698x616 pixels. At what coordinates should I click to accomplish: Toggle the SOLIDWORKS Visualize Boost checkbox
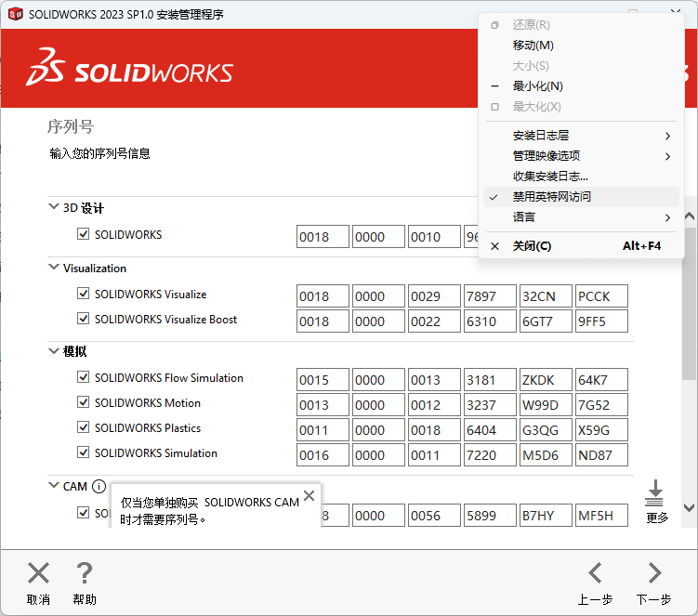(x=84, y=319)
